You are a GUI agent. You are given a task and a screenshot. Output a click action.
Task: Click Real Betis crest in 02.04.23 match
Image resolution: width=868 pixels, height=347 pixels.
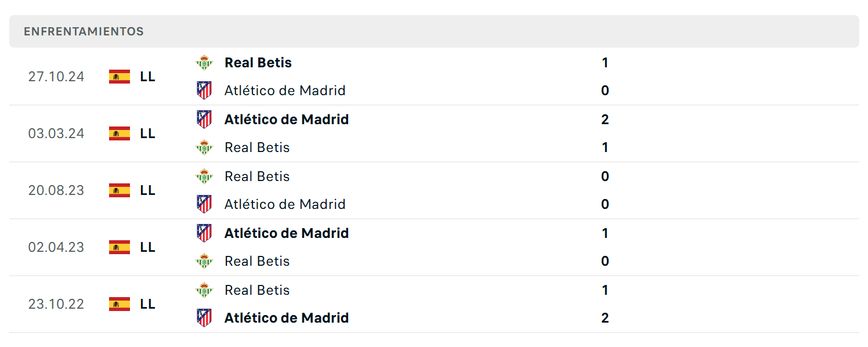204,261
